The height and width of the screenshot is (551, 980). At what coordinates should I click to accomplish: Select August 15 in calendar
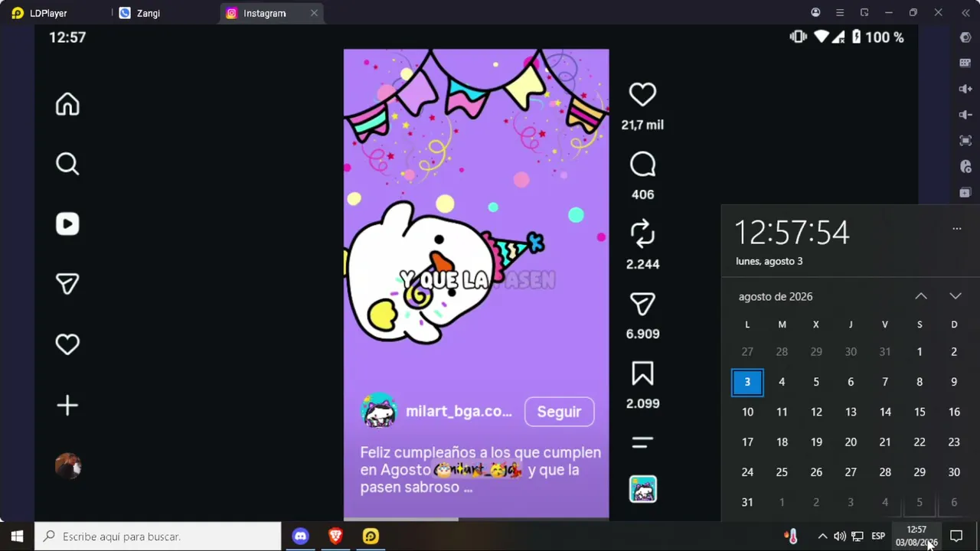click(920, 412)
